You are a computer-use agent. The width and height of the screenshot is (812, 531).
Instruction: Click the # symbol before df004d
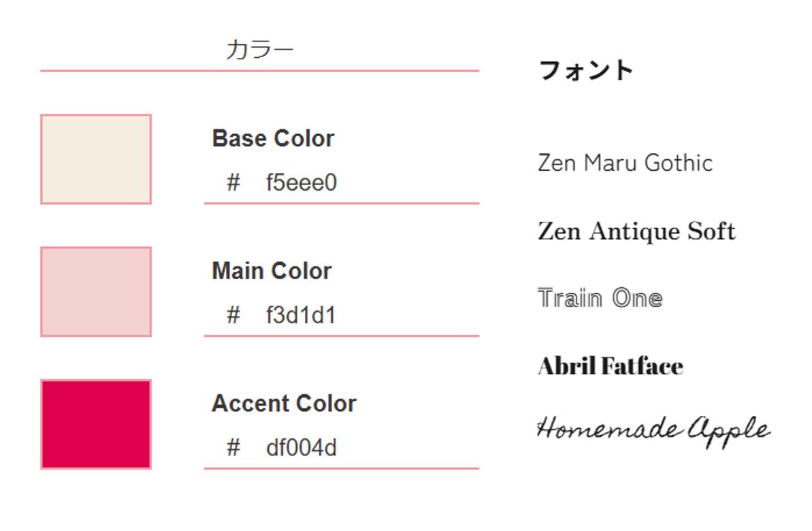click(x=233, y=448)
